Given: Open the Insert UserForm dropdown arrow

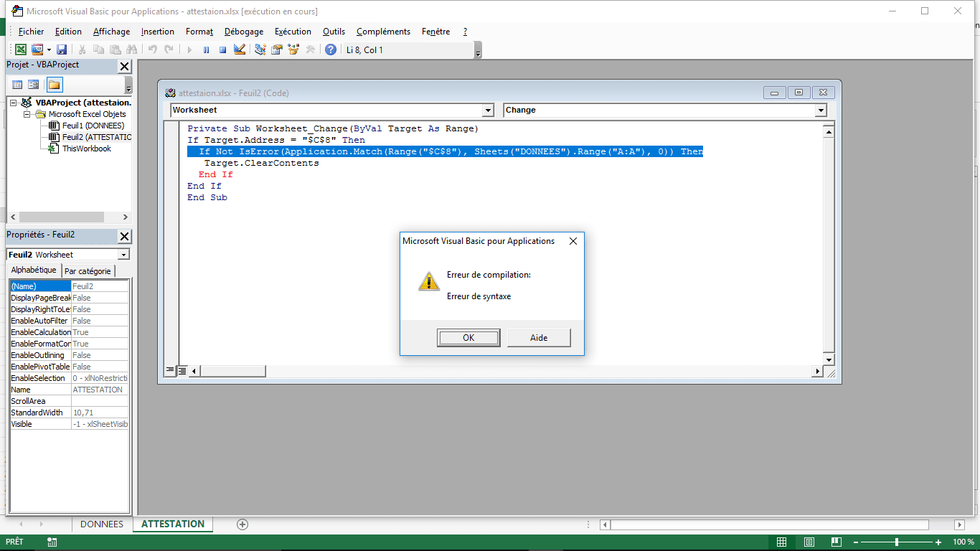Looking at the screenshot, I should (49, 50).
